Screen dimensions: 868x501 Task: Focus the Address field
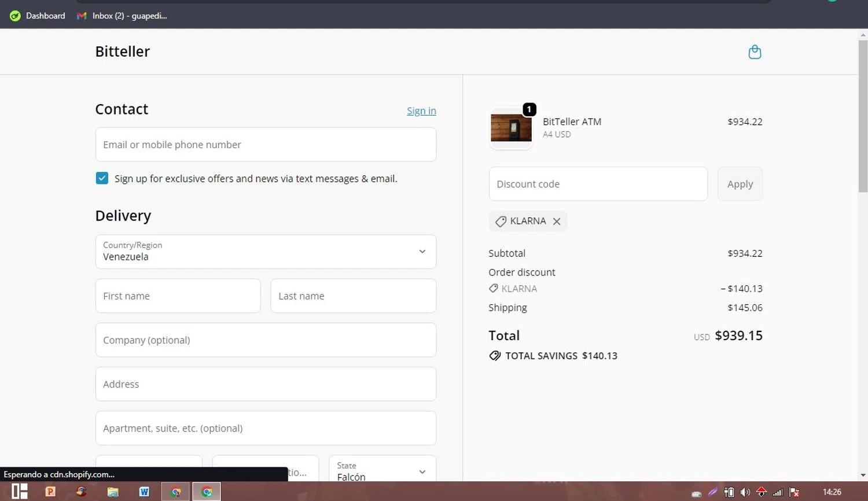click(266, 384)
